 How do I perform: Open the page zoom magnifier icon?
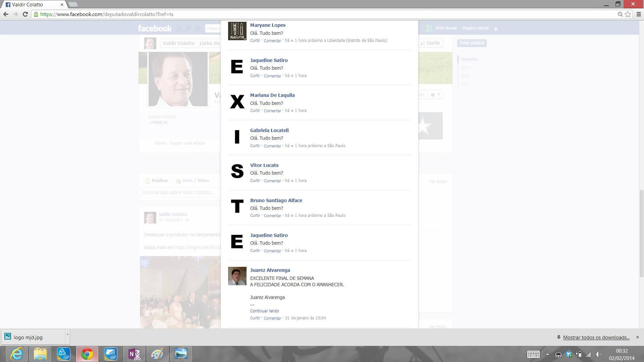coord(620,14)
